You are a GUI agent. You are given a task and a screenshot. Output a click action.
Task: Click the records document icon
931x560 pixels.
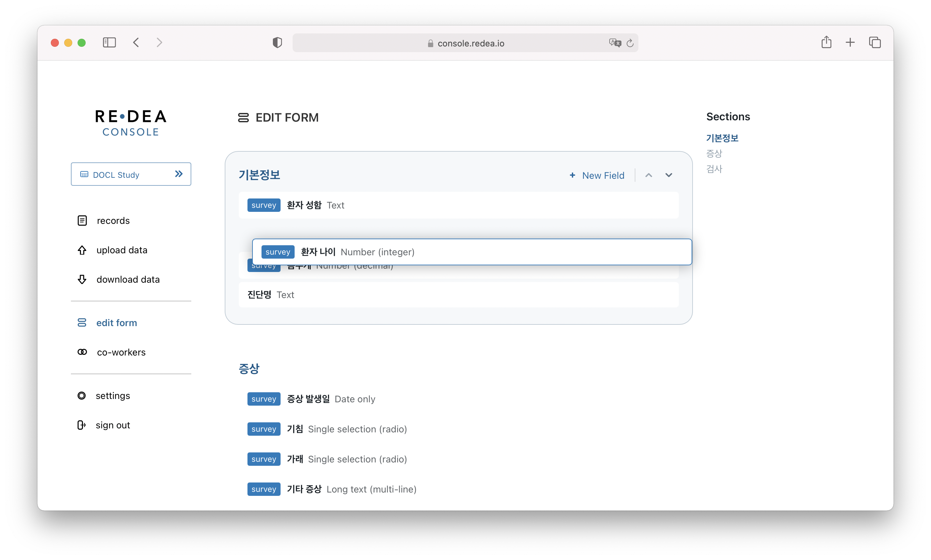click(x=82, y=221)
